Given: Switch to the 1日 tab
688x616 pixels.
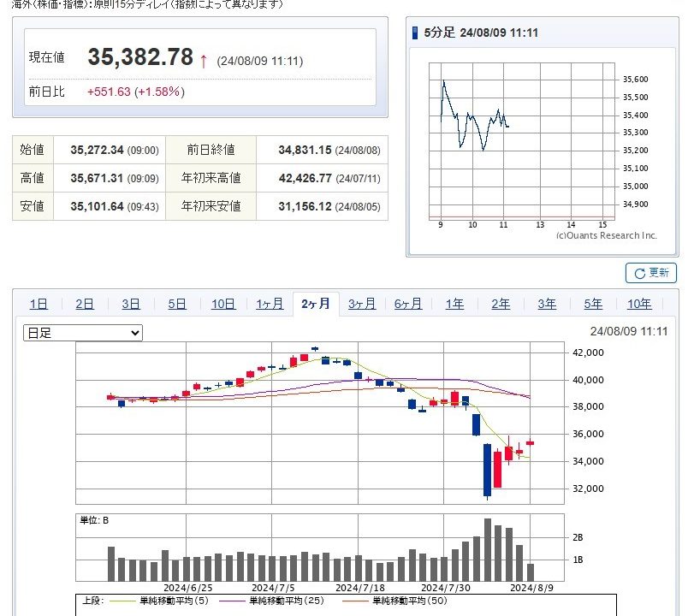Looking at the screenshot, I should pyautogui.click(x=39, y=304).
